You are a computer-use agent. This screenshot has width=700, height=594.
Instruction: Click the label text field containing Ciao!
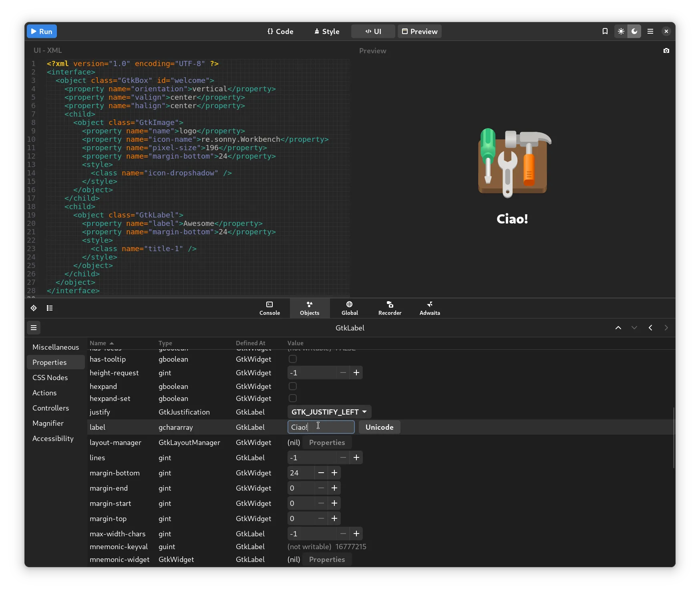(321, 427)
